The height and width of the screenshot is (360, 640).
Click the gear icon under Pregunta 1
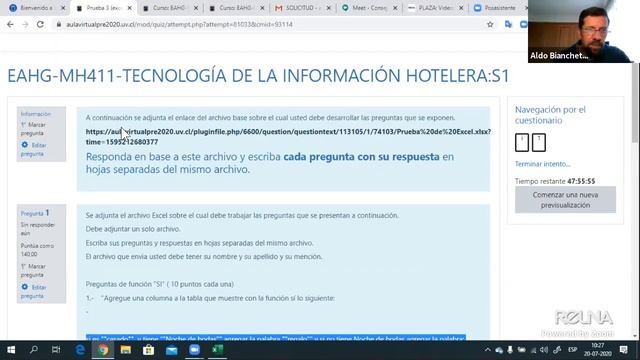(x=24, y=287)
